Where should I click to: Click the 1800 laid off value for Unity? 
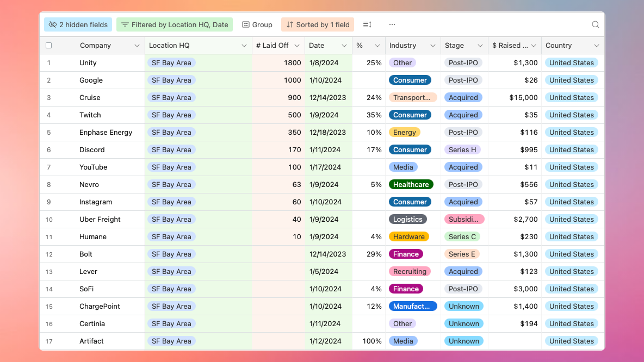pos(293,63)
